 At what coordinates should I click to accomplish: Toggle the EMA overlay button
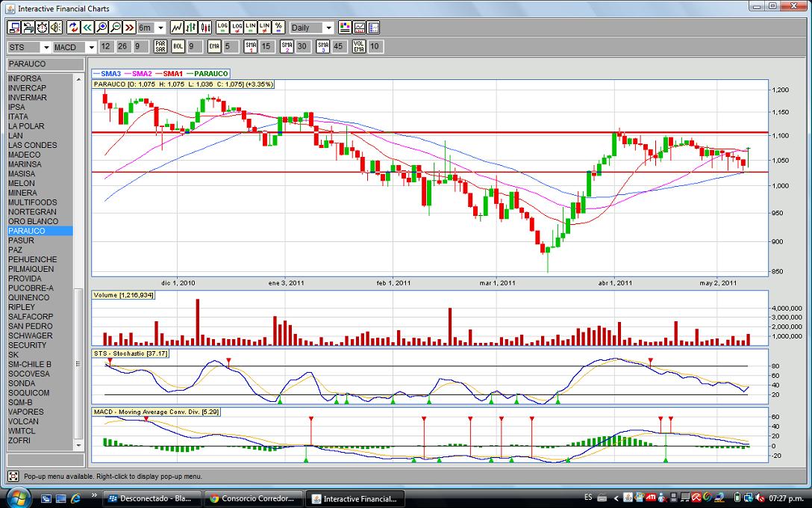[214, 46]
